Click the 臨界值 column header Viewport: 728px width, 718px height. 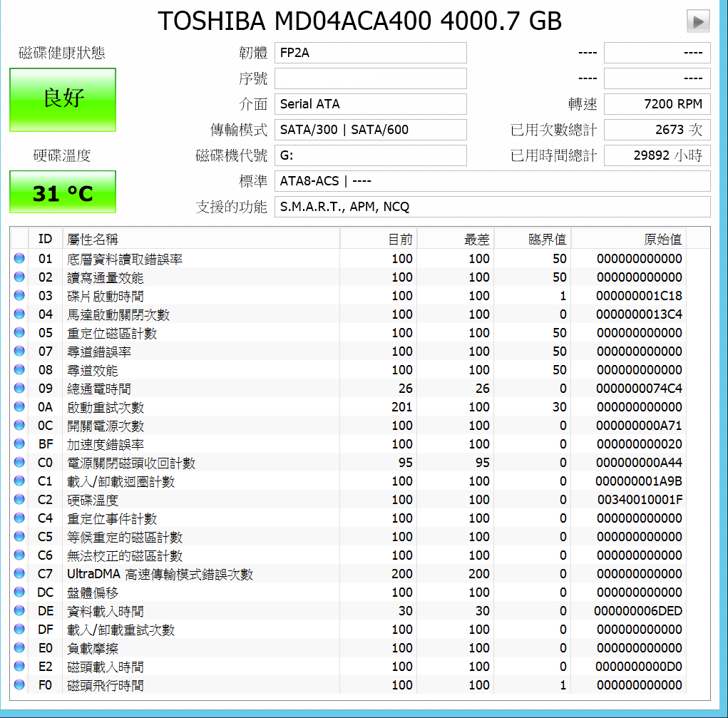[x=533, y=239]
